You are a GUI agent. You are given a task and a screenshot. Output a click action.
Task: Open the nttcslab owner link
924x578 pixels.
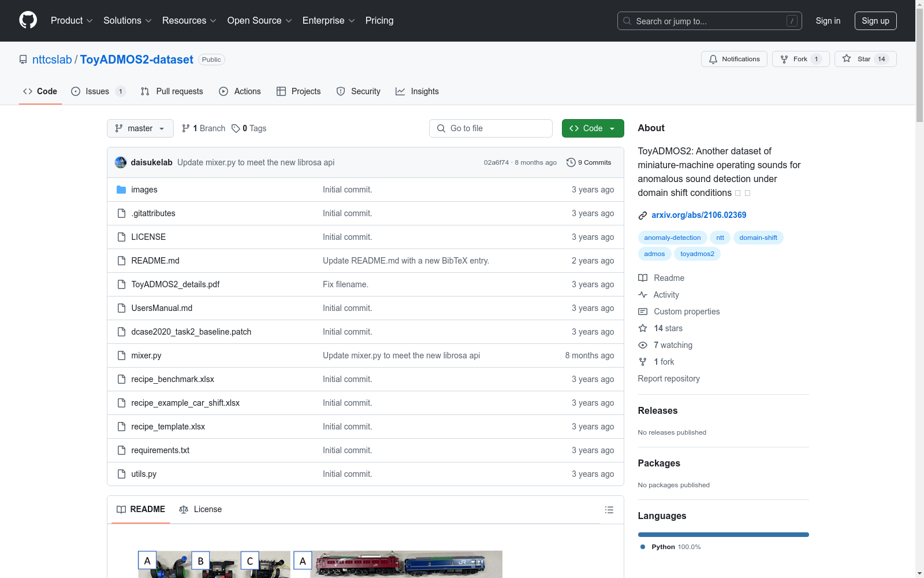coord(52,60)
